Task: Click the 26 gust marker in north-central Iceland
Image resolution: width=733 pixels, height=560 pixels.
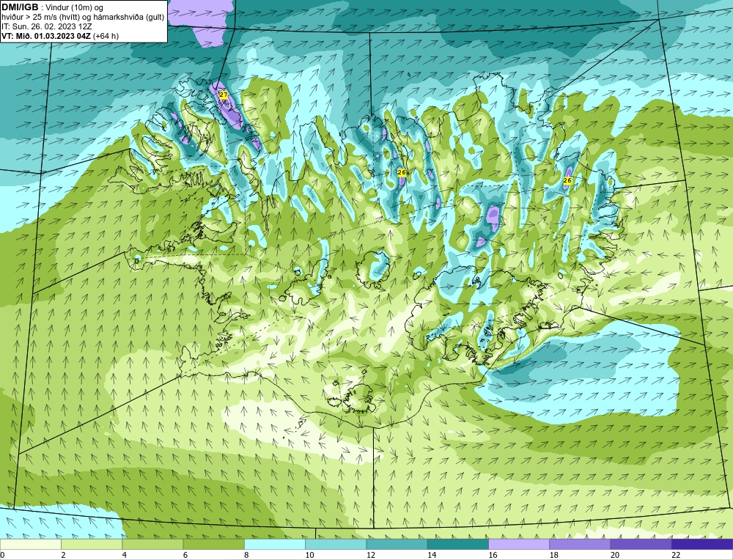Action: [x=401, y=172]
